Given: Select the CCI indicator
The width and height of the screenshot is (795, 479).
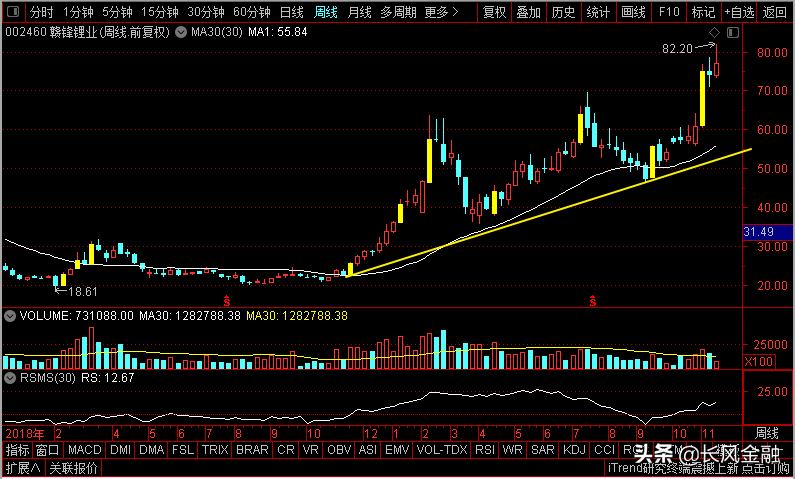Looking at the screenshot, I should click(604, 450).
